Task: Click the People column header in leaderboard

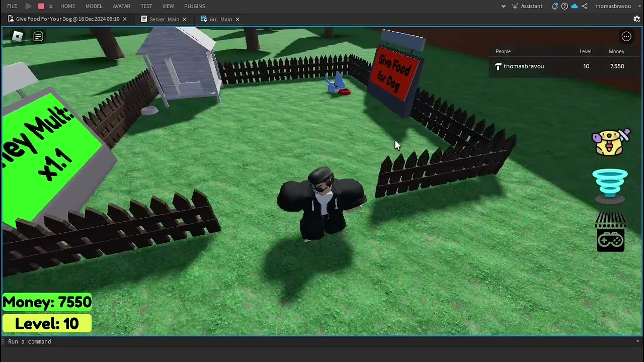Action: pyautogui.click(x=503, y=51)
